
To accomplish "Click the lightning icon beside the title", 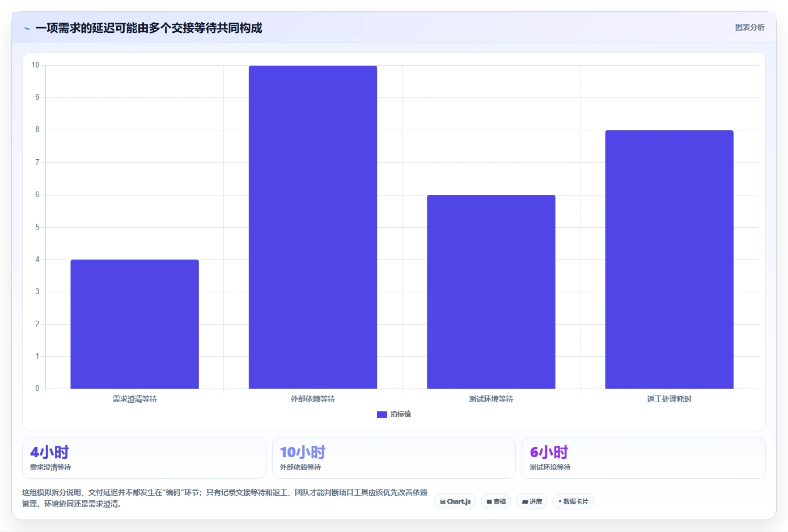I will pos(27,28).
